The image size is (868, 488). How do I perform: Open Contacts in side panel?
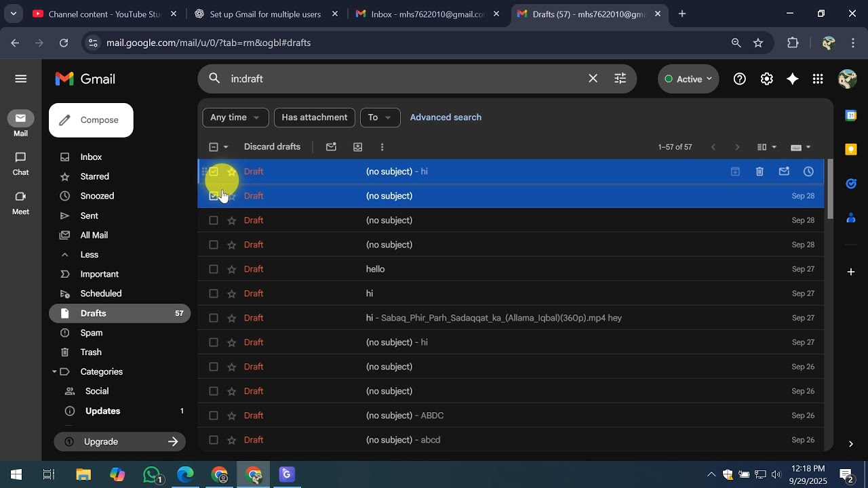pos(851,218)
